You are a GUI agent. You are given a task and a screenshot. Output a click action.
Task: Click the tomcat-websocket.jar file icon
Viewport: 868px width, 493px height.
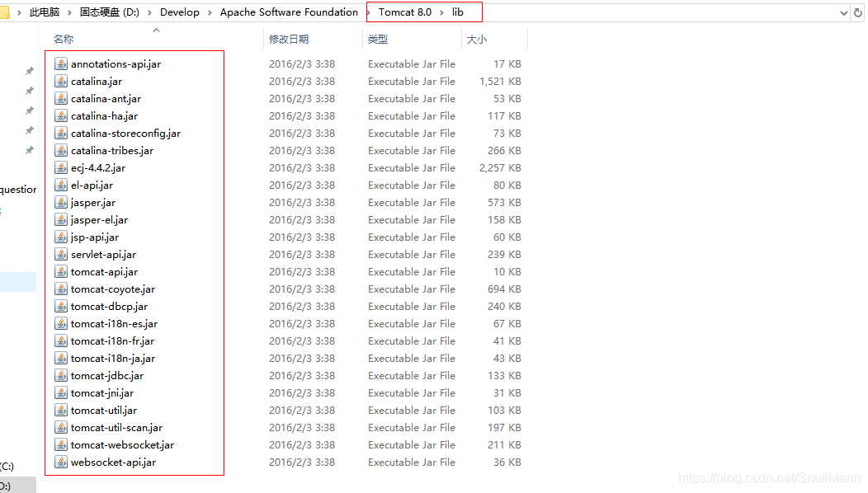click(x=61, y=445)
